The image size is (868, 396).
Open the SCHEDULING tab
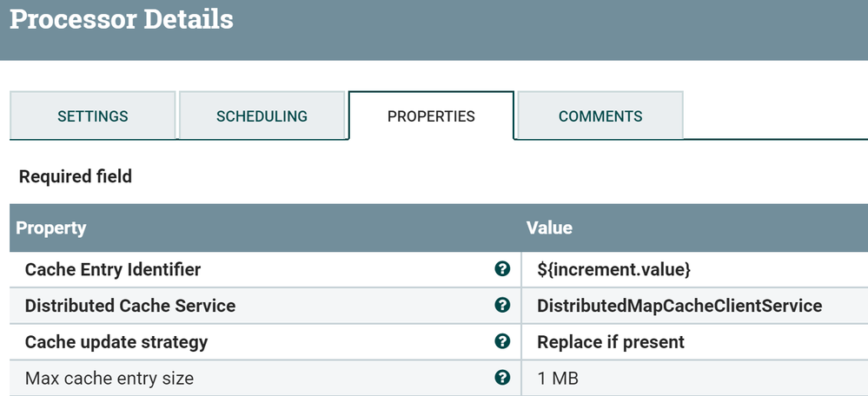[x=262, y=116]
